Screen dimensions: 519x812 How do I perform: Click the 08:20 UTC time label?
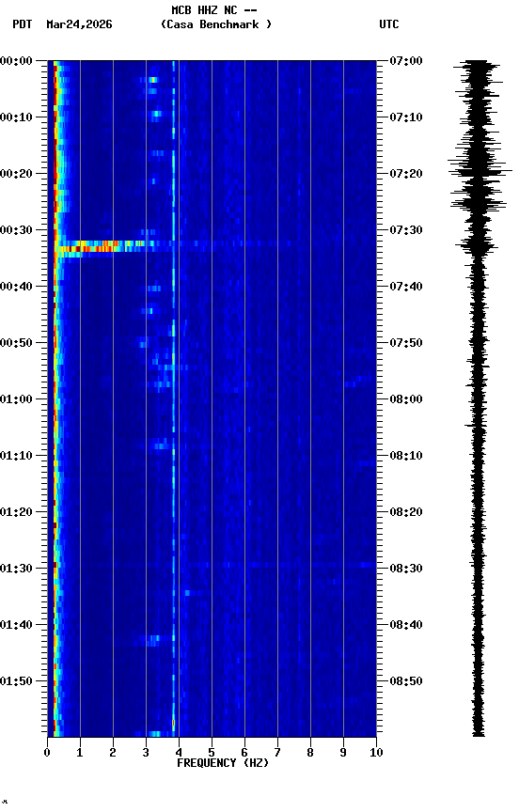[406, 512]
